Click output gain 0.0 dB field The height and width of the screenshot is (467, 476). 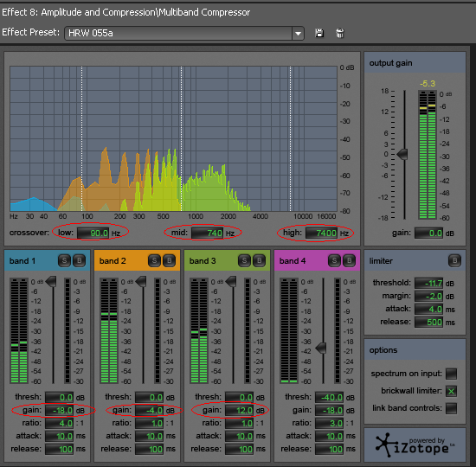click(428, 233)
